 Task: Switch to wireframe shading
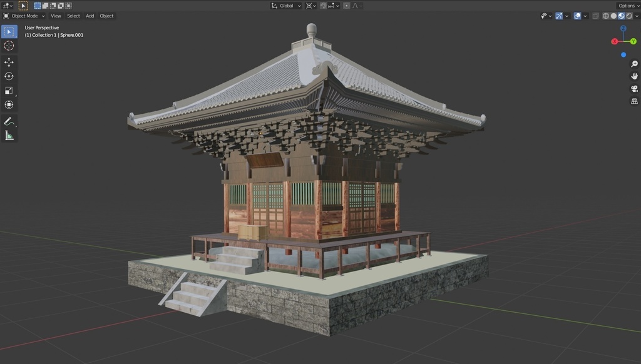[x=606, y=16]
